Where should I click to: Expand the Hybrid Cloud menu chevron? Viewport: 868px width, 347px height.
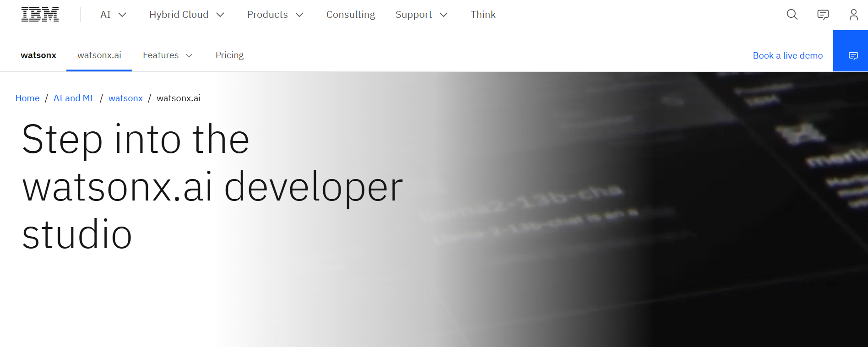pos(220,15)
